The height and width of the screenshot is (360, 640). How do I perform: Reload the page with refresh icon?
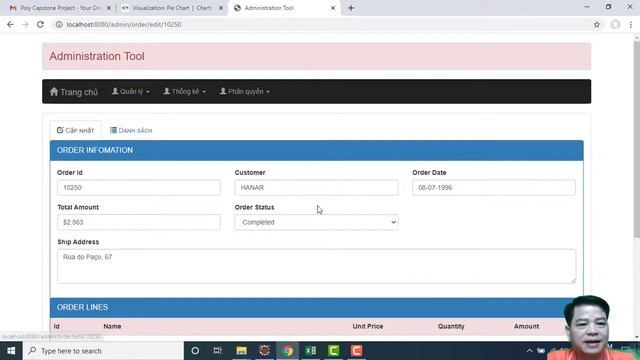(x=40, y=24)
